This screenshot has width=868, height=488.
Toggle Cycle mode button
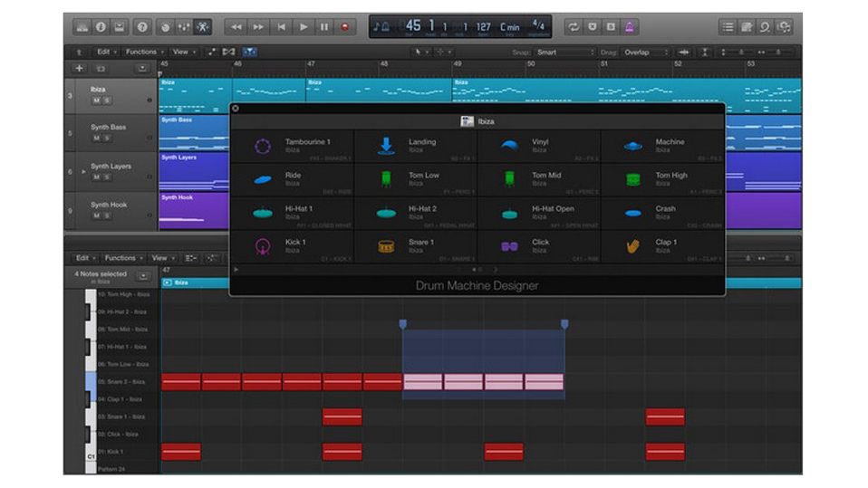click(x=574, y=26)
